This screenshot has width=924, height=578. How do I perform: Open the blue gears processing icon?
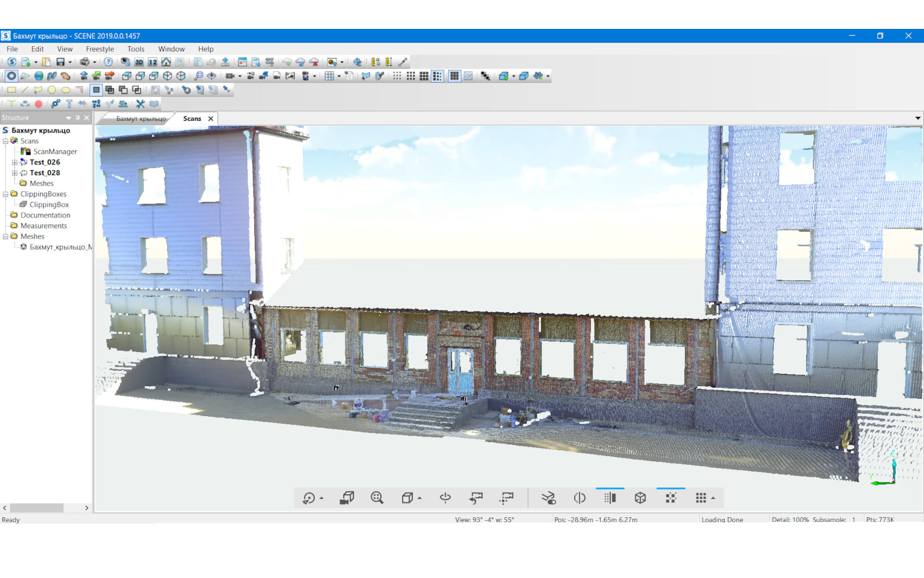click(55, 104)
